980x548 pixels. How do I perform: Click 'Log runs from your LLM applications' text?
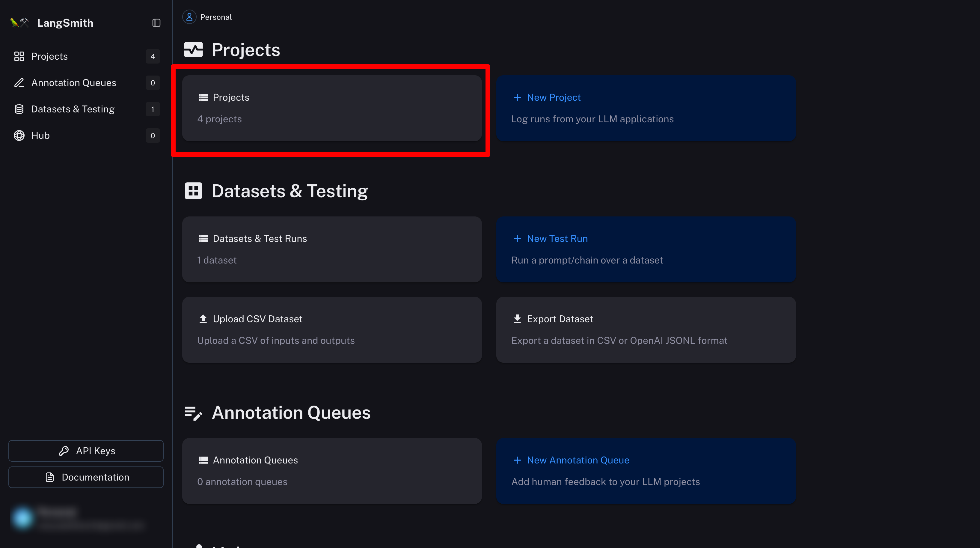pos(592,119)
